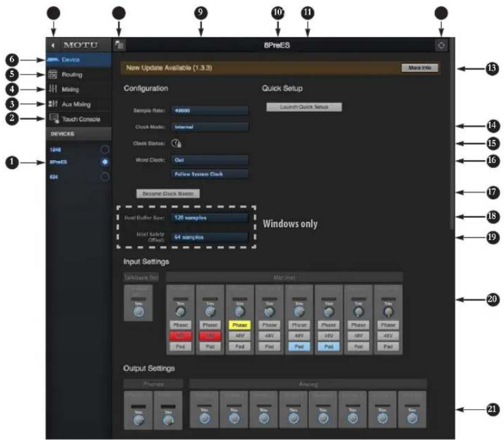
Task: Click the first Phones output trim knob
Action: 138,420
